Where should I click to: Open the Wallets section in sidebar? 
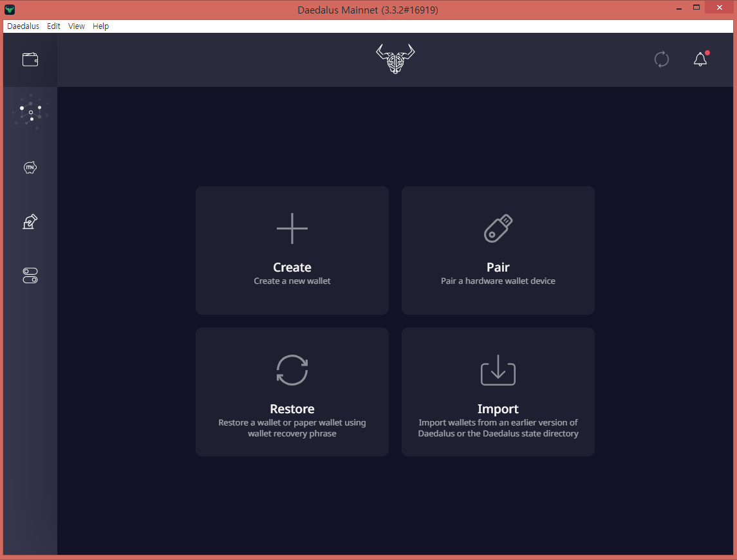pos(30,60)
